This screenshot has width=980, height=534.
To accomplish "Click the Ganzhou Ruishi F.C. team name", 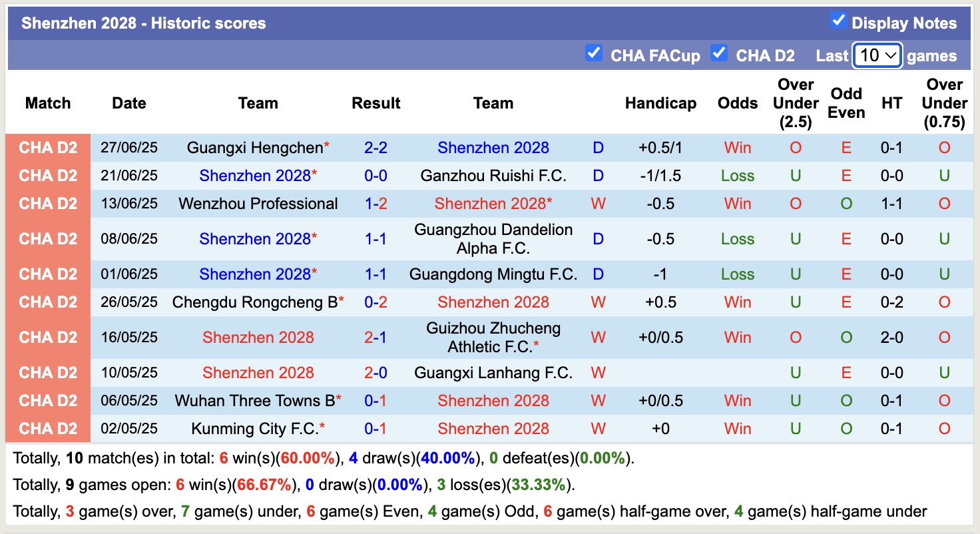I will pos(493,176).
